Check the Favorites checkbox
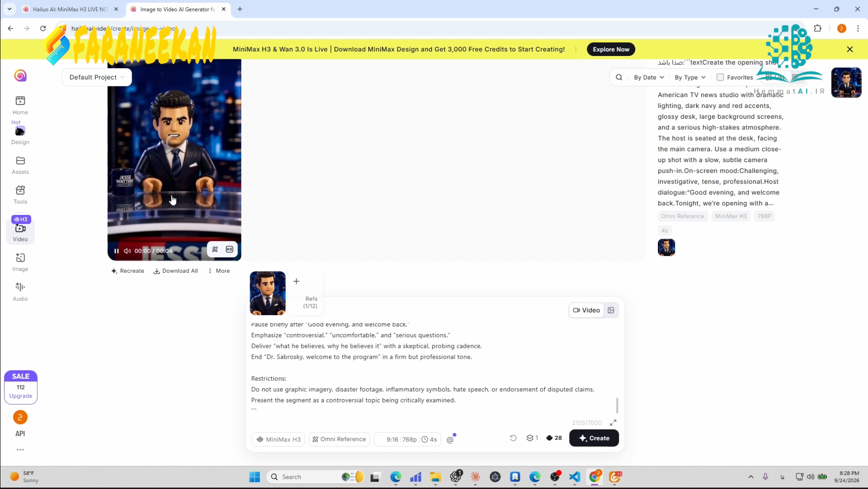Viewport: 868px width, 489px height. (720, 77)
